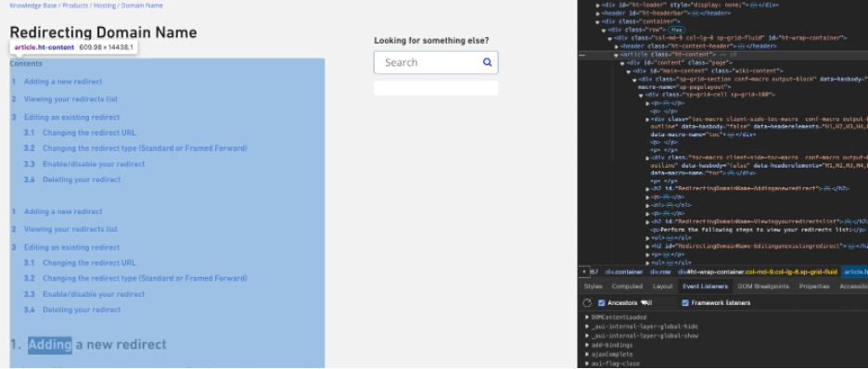The height and width of the screenshot is (369, 868).
Task: Collapse the div id content node
Action: (x=623, y=63)
